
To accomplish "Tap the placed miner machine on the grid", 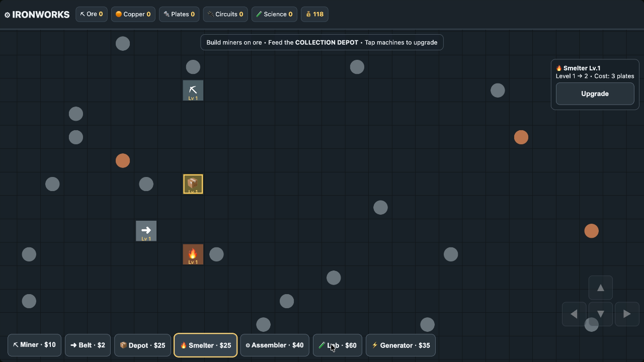I will pyautogui.click(x=193, y=90).
